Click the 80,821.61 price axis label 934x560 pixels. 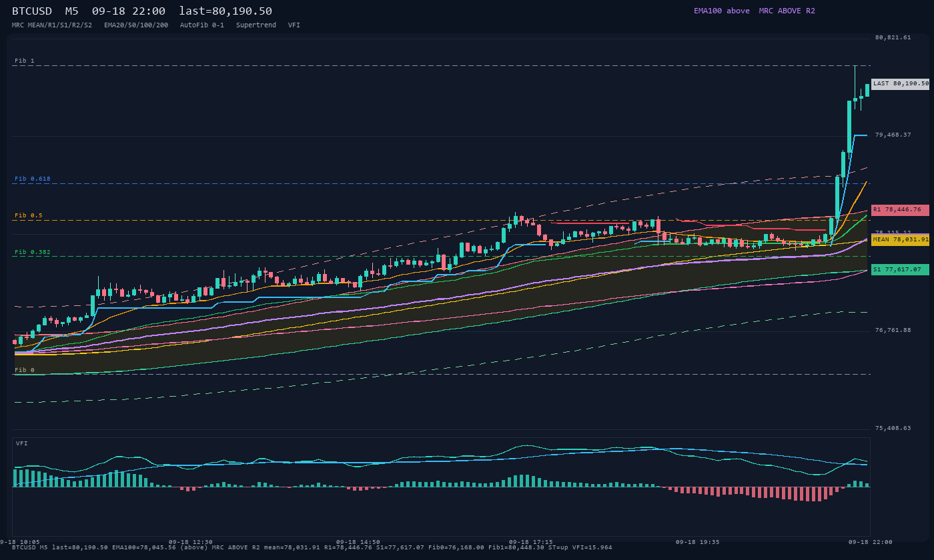(893, 37)
